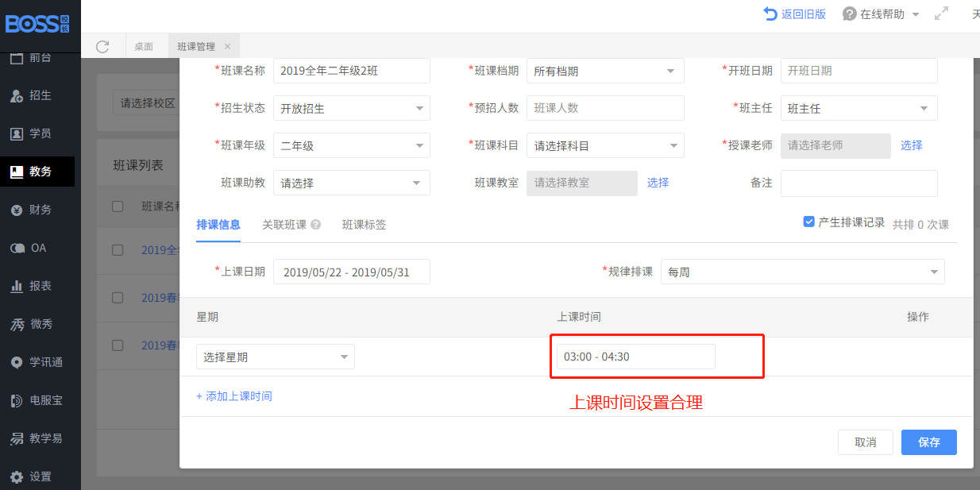Open the 班课科目 dropdown
This screenshot has width=980, height=490.
tap(605, 145)
